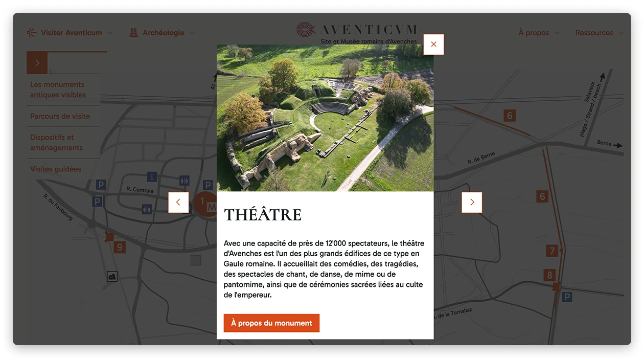This screenshot has height=358, width=644.
Task: Open 'Parcours de visite' link
Action: click(60, 116)
